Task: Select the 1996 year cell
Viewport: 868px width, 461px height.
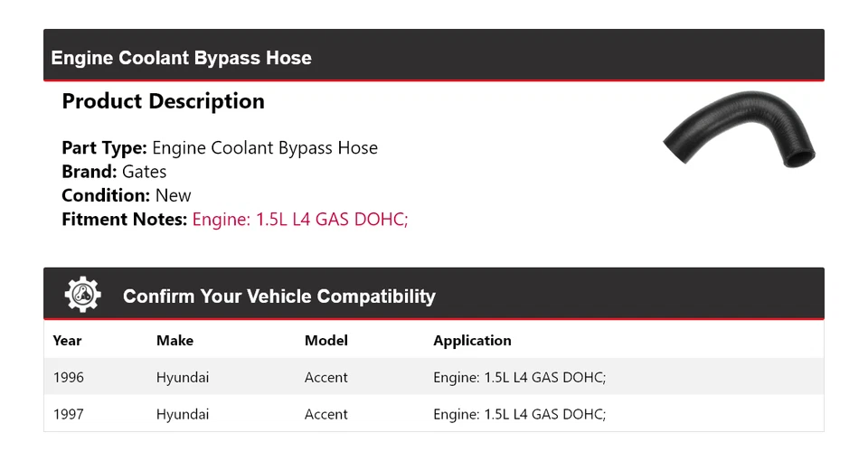Action: point(68,378)
